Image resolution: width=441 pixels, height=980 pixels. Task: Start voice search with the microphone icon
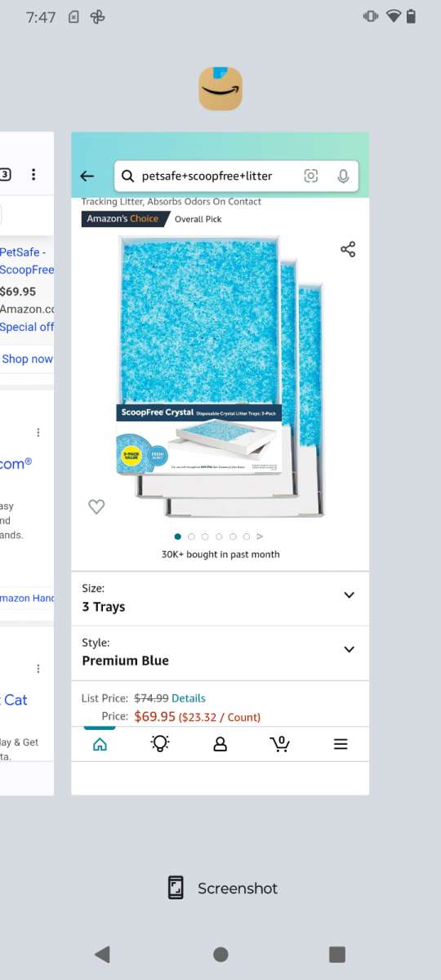tap(343, 176)
